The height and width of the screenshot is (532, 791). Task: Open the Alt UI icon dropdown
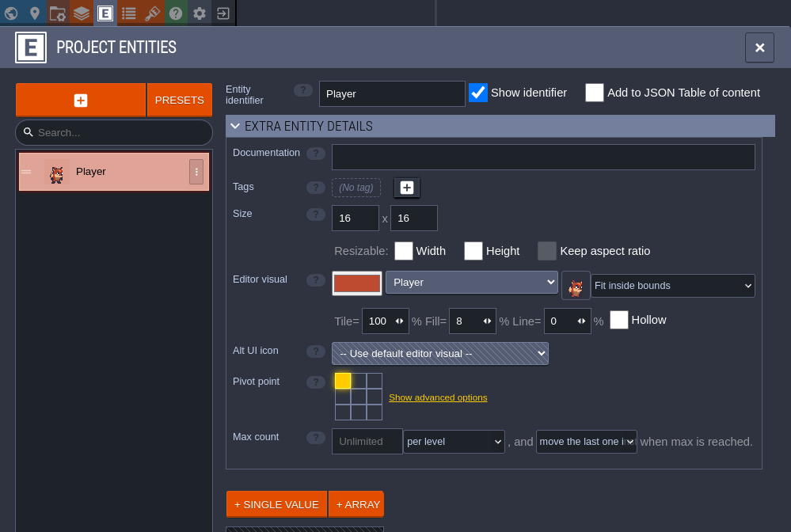click(x=439, y=353)
